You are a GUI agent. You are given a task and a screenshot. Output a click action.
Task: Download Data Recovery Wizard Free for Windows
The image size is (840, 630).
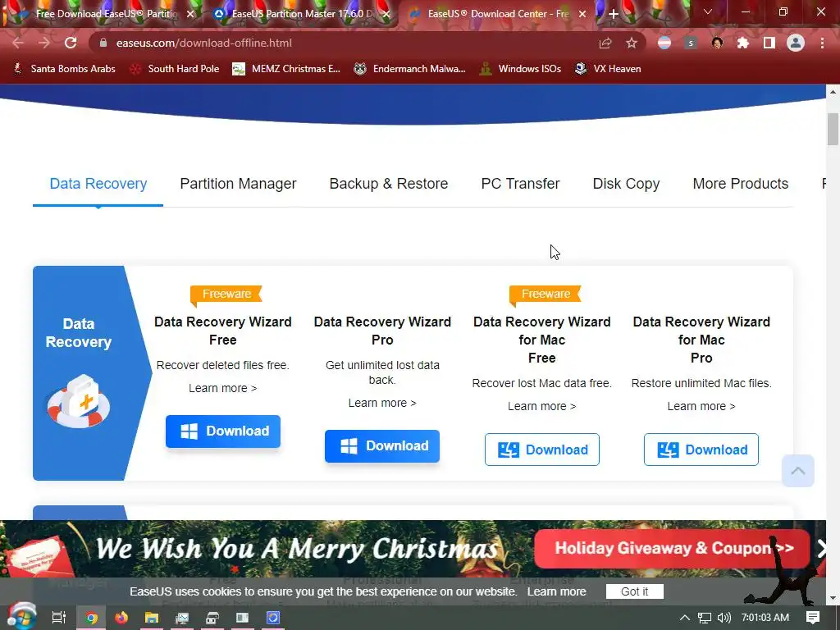click(x=223, y=431)
